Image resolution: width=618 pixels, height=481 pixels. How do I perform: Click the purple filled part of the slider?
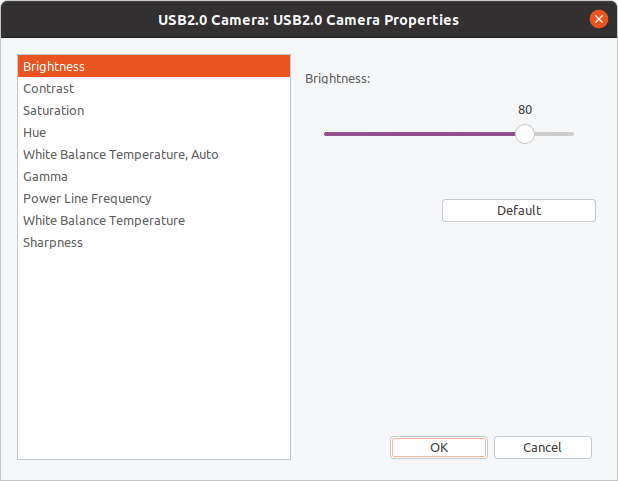pyautogui.click(x=420, y=134)
